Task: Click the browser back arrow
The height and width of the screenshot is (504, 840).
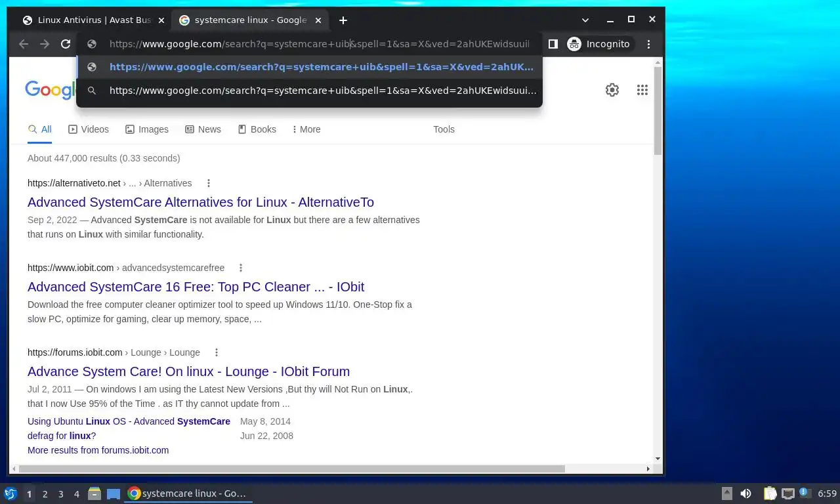Action: tap(24, 44)
